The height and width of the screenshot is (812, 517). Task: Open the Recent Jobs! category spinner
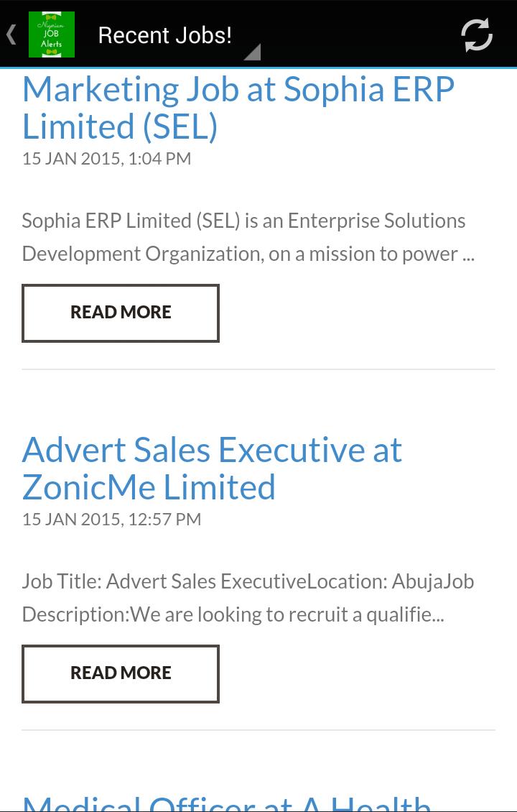pos(165,35)
